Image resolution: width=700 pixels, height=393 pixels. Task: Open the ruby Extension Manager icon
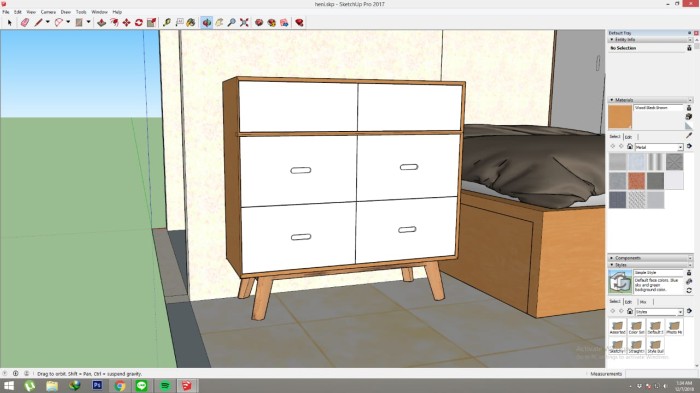pos(299,22)
